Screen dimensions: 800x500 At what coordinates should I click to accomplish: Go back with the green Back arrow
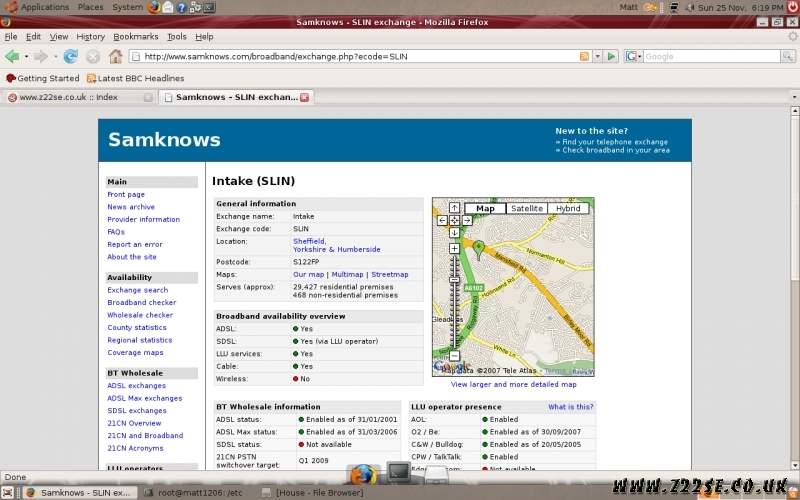tap(12, 56)
